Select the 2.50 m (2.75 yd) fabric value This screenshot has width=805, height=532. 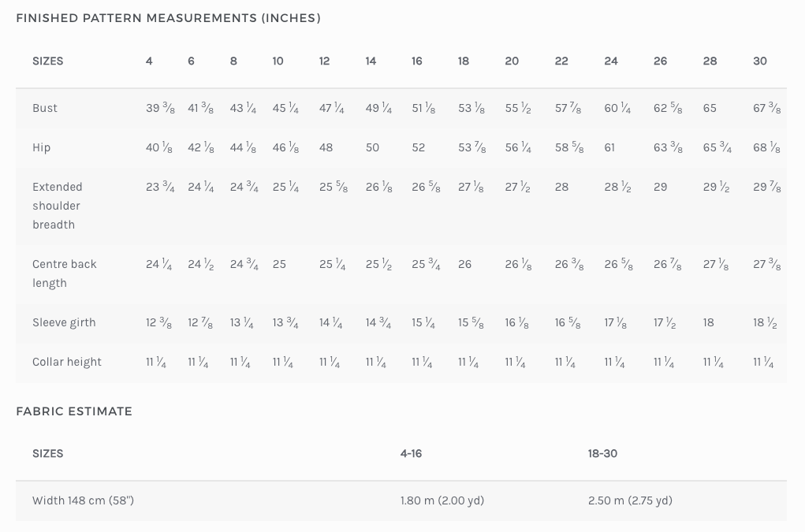pos(630,500)
